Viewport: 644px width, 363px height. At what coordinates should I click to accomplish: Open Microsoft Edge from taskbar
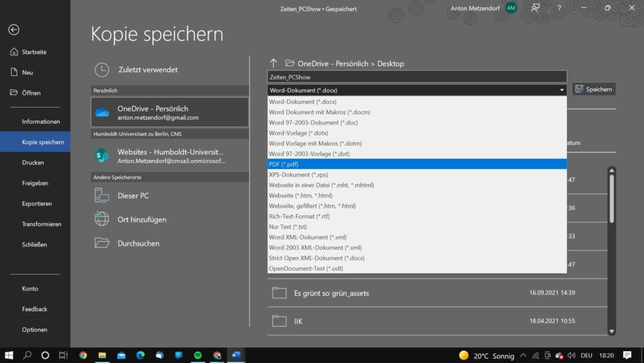pos(140,355)
